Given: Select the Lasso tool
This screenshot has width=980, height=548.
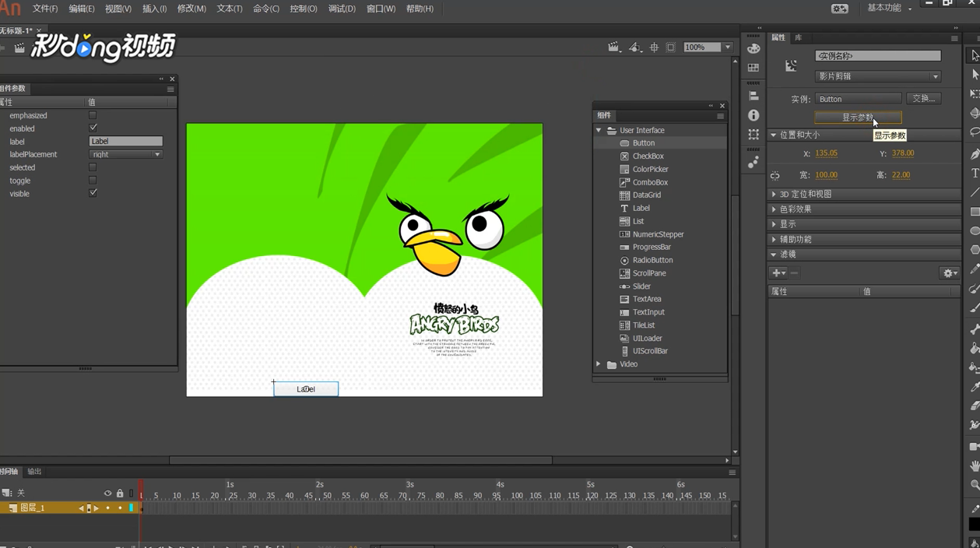Looking at the screenshot, I should [975, 133].
